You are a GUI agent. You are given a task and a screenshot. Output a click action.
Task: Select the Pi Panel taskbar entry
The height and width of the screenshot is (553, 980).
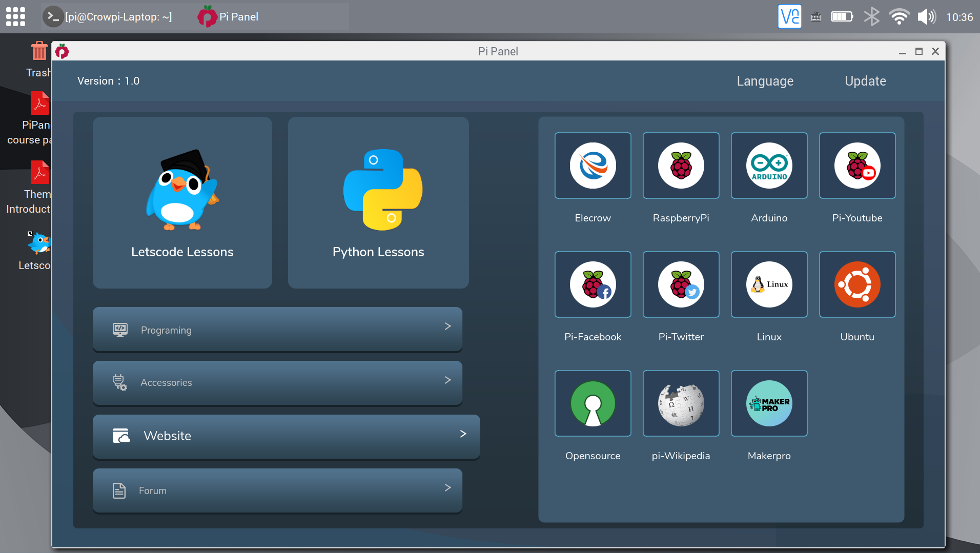point(272,16)
